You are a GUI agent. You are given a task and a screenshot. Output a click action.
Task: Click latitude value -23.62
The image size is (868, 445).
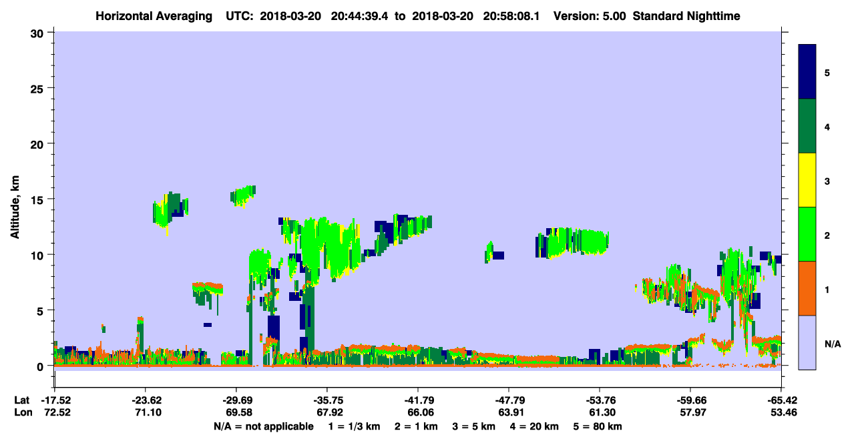pos(146,400)
